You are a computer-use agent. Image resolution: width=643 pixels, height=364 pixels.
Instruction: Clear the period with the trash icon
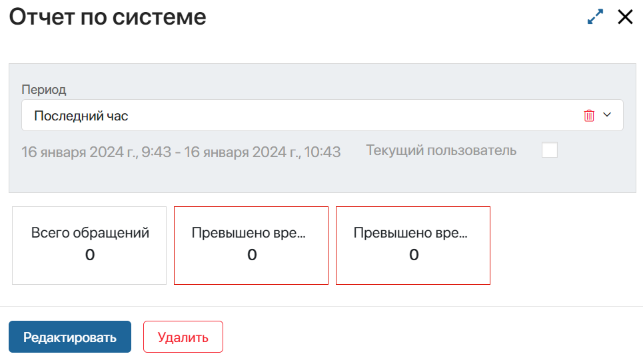point(589,116)
